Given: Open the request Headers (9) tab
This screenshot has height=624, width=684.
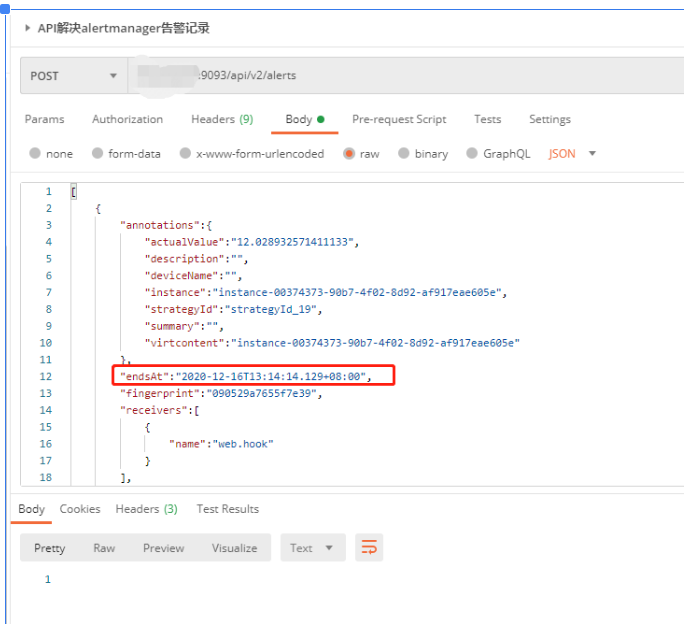Looking at the screenshot, I should 222,120.
